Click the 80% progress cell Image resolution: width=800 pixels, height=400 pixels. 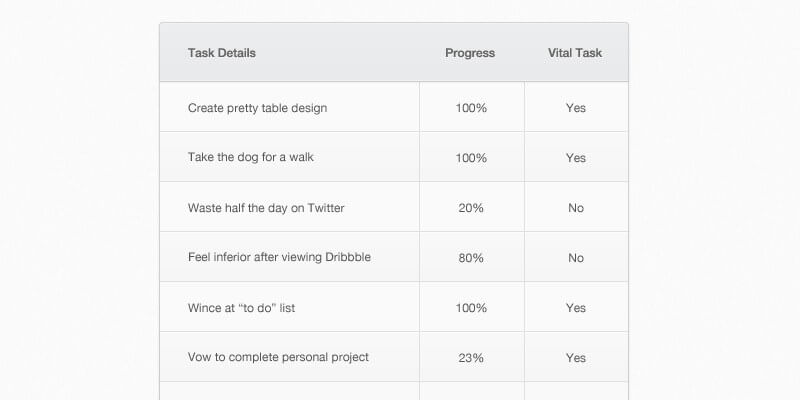(471, 258)
